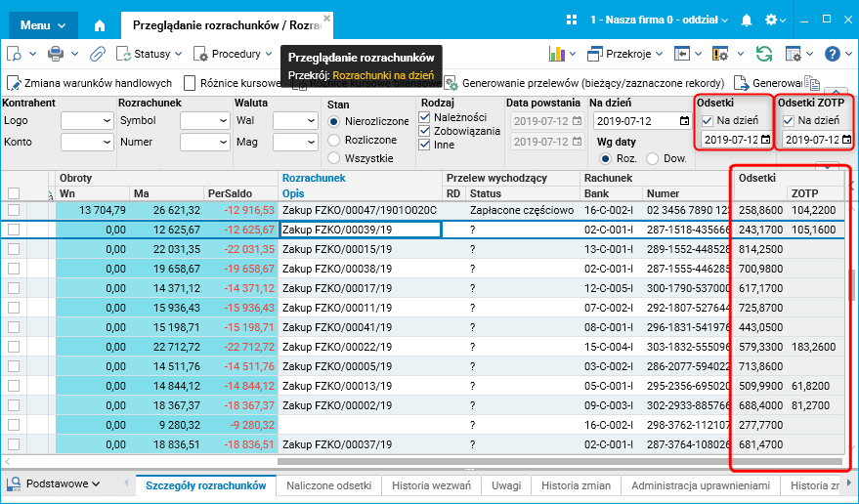Open the settings gear icon in header
The height and width of the screenshot is (504, 859).
771,21
